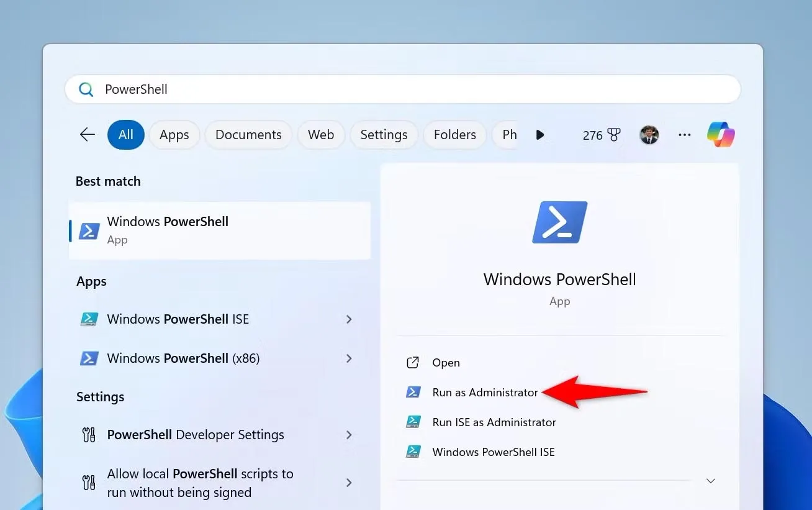Open Allow local PowerShell scripts setting

220,483
